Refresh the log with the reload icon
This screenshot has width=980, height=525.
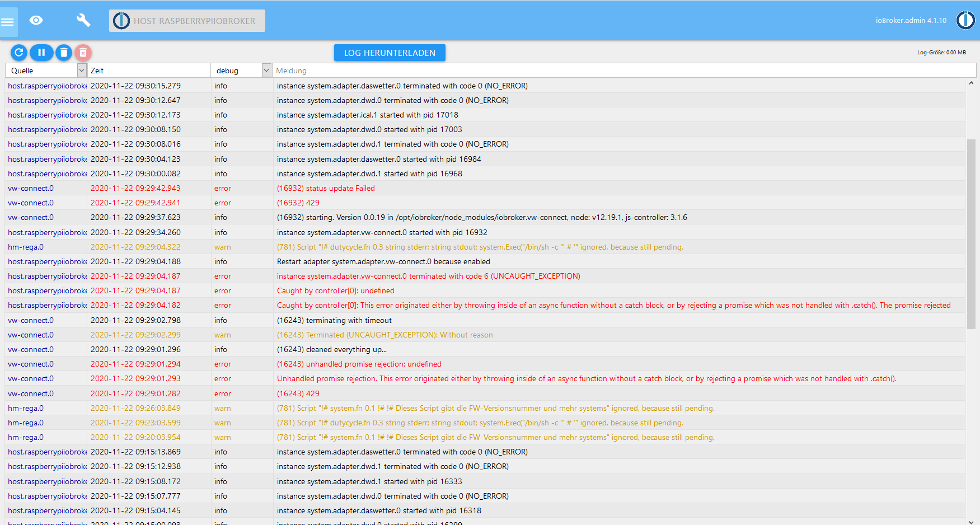[18, 53]
